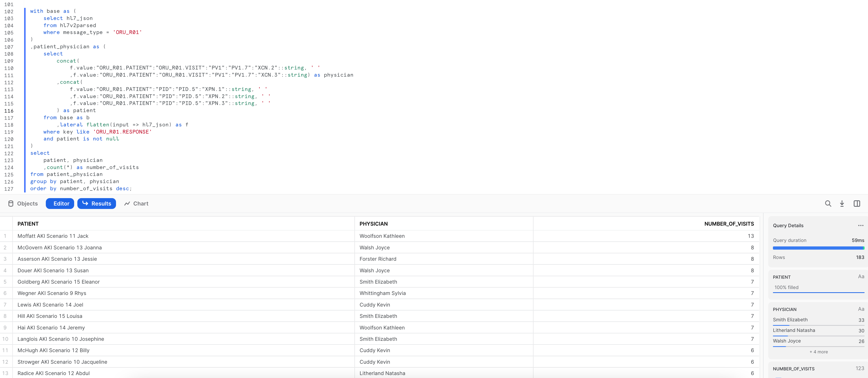868x378 pixels.
Task: Open the Results view
Action: 97,203
